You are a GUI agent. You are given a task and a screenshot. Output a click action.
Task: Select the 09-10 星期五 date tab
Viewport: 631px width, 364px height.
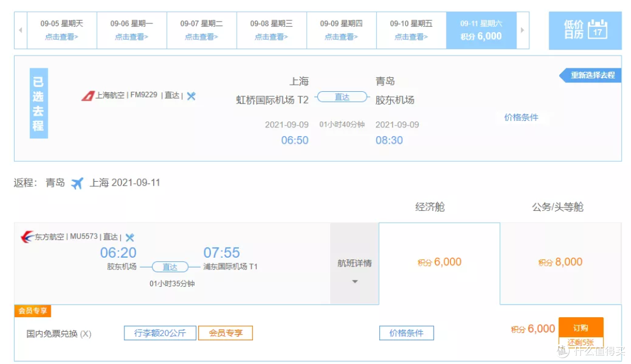point(411,30)
